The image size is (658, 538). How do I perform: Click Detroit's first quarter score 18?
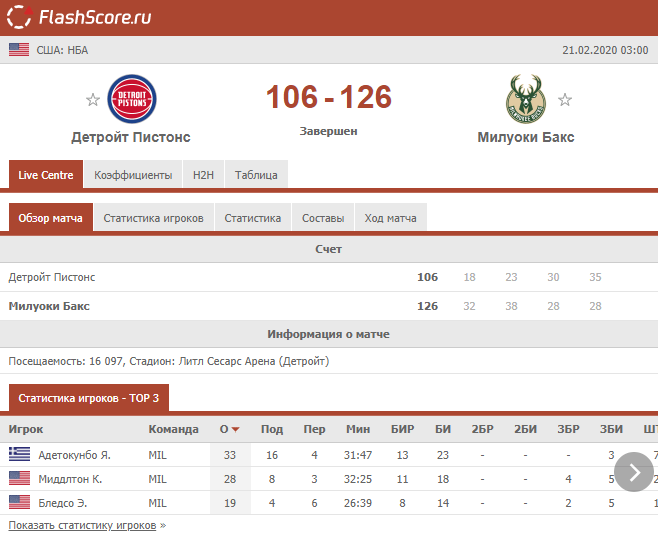[469, 277]
